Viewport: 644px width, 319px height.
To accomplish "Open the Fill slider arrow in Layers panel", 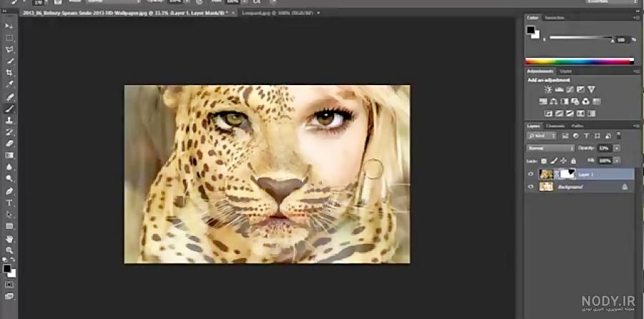I will click(617, 161).
